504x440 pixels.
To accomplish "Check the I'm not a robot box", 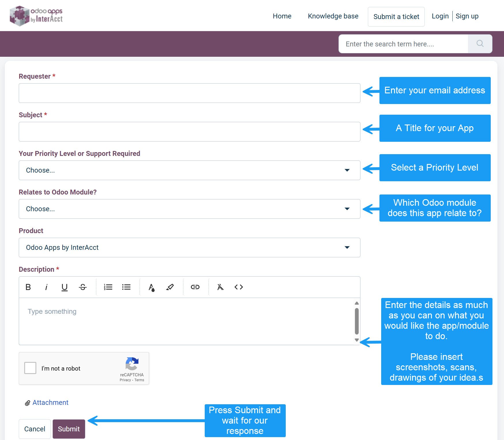I will coord(30,368).
